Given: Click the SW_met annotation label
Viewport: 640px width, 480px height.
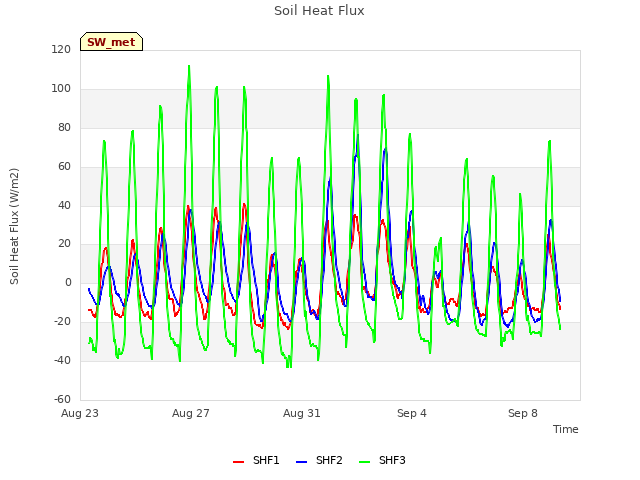Looking at the screenshot, I should click(111, 42).
